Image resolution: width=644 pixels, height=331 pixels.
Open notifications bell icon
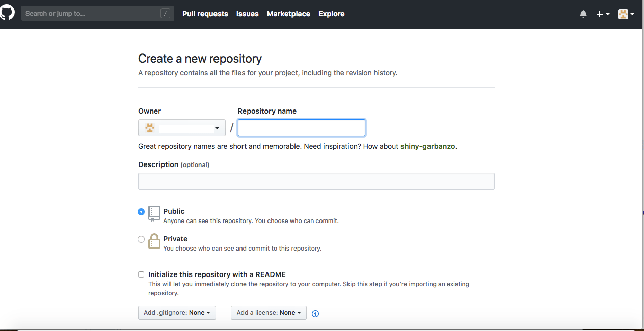point(583,14)
